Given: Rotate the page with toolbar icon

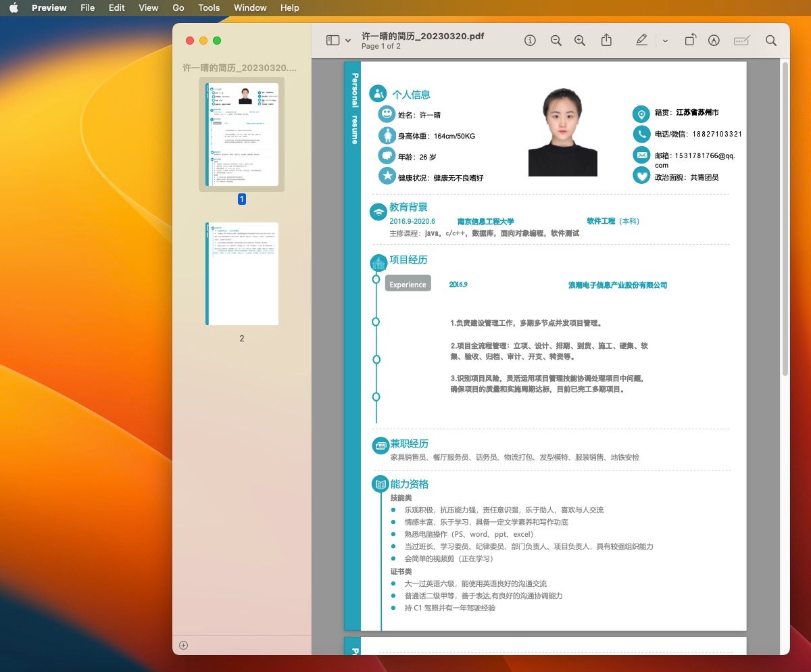Looking at the screenshot, I should [689, 41].
